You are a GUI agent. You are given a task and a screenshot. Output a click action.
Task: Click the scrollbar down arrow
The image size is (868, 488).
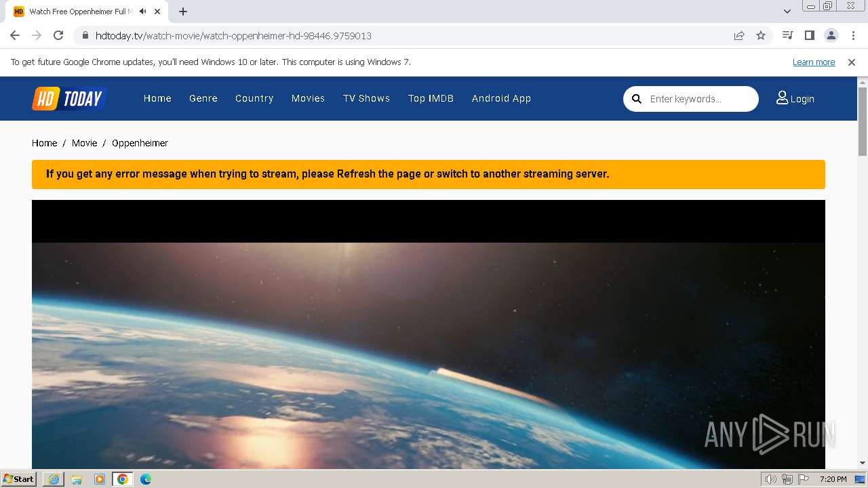(863, 463)
